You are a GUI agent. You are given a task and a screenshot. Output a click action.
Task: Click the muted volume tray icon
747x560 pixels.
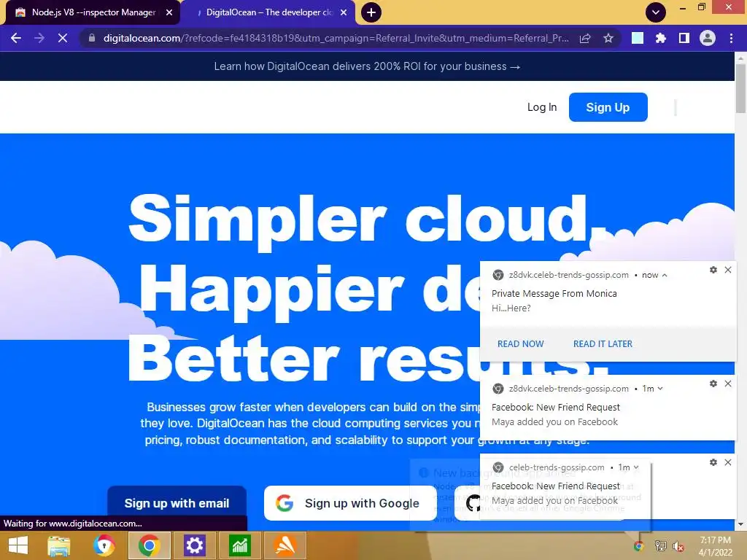(x=678, y=545)
